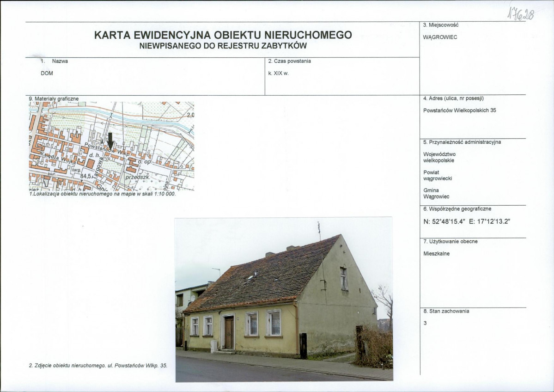Click the '1. Nazwa' field label

[55, 61]
